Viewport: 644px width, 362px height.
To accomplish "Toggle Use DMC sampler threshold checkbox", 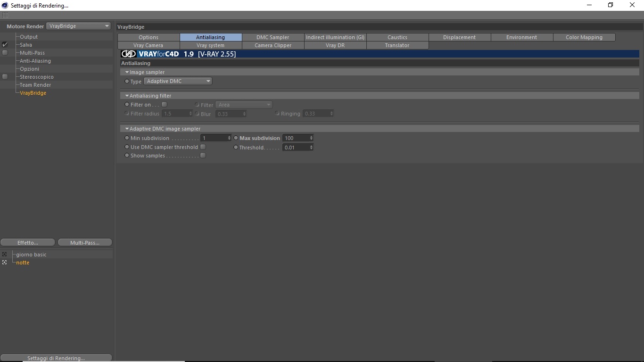I will pyautogui.click(x=203, y=147).
